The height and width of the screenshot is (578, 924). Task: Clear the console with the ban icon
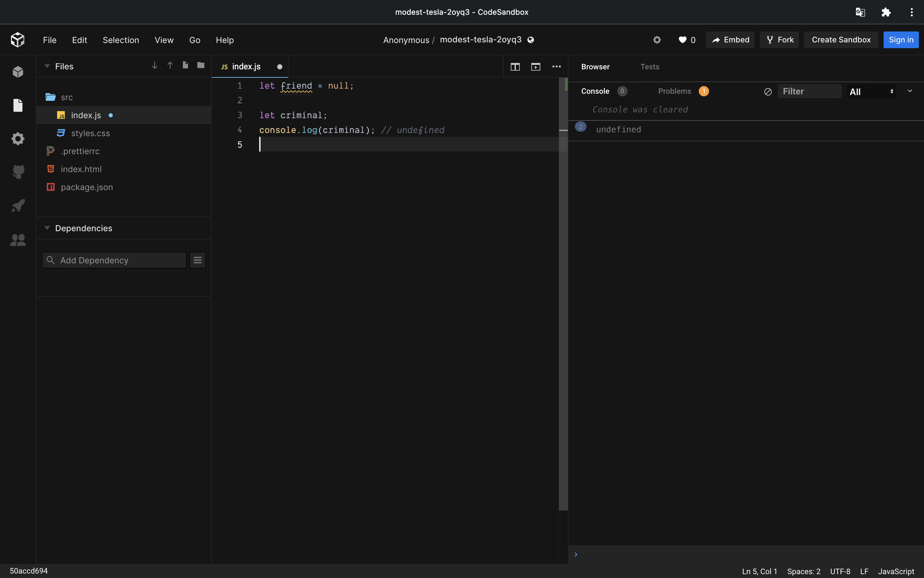click(768, 92)
